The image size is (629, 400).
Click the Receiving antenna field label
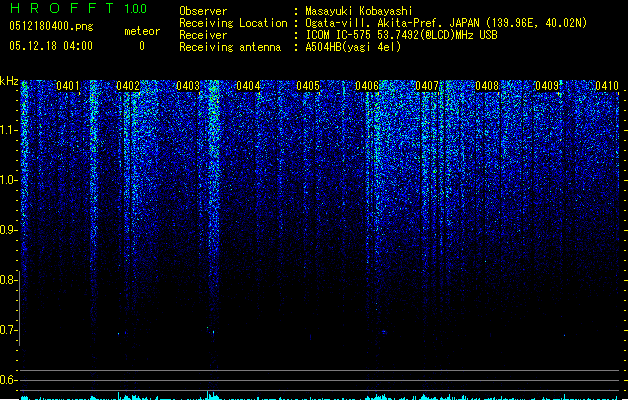[230, 47]
